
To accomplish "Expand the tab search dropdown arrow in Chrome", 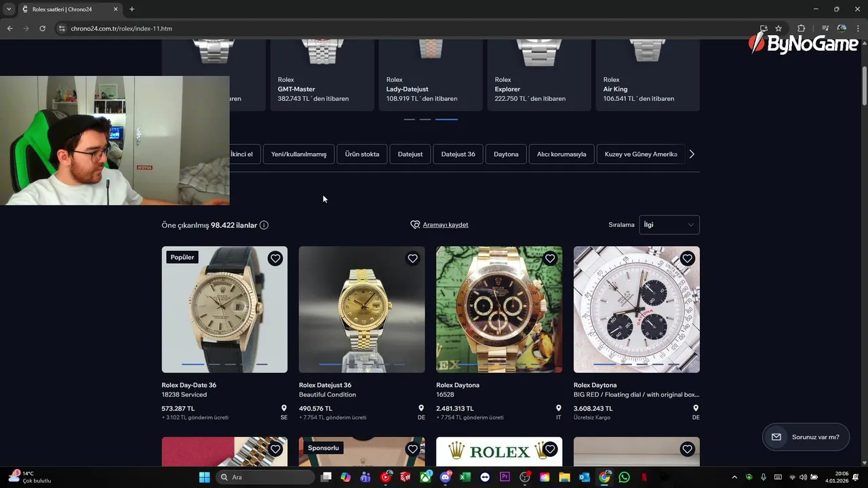I will click(9, 9).
